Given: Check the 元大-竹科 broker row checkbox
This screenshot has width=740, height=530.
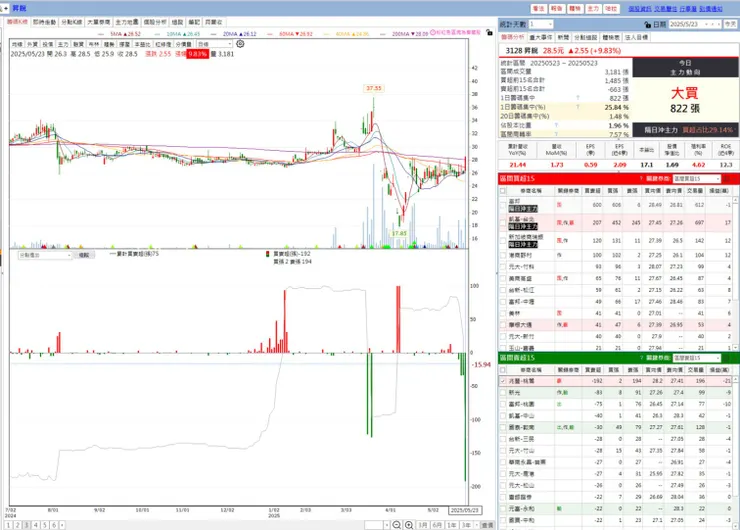Looking at the screenshot, I should tap(503, 267).
